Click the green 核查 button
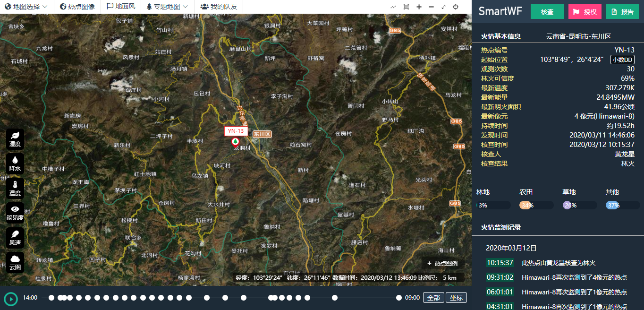 [547, 12]
